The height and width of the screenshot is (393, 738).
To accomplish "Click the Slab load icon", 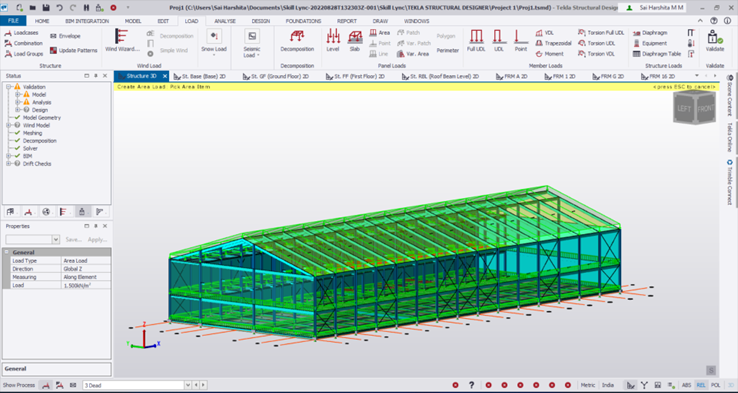I will point(355,40).
